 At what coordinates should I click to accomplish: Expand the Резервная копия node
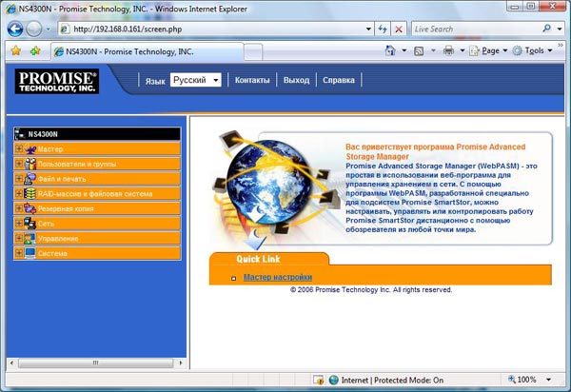tap(19, 208)
